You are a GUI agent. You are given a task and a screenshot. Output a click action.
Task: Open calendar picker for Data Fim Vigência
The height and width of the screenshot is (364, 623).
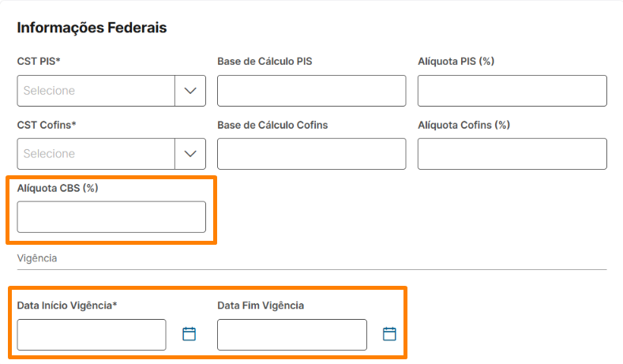click(389, 334)
